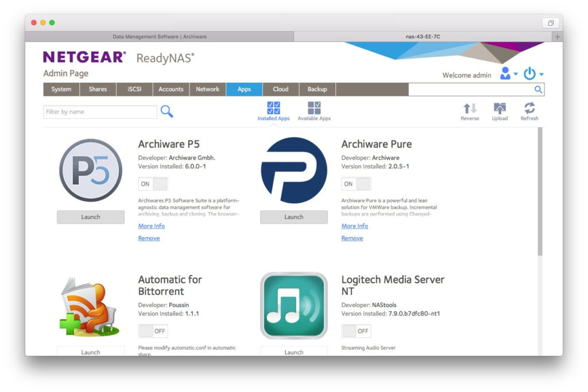
Task: Launch the Archiware Pure app
Action: click(x=293, y=217)
